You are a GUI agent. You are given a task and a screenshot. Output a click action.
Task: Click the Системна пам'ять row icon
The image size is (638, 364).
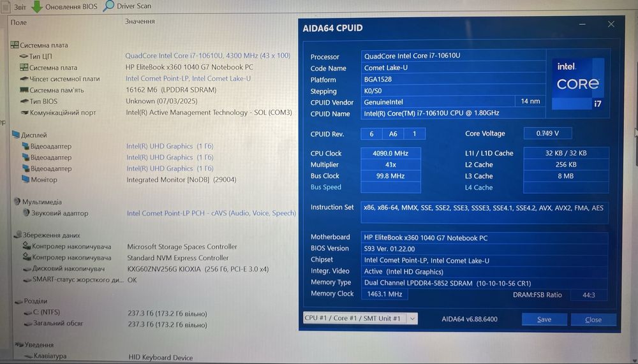point(24,90)
